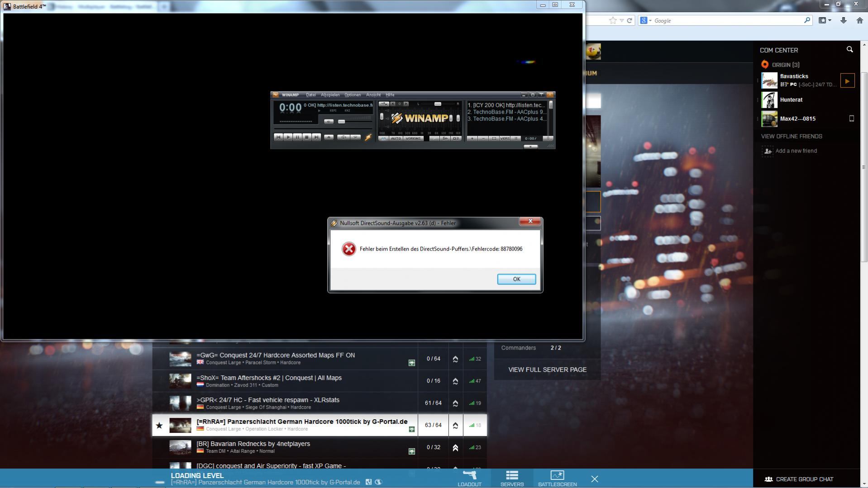The image size is (868, 488).
Task: Open playlist list options button
Action: (515, 138)
